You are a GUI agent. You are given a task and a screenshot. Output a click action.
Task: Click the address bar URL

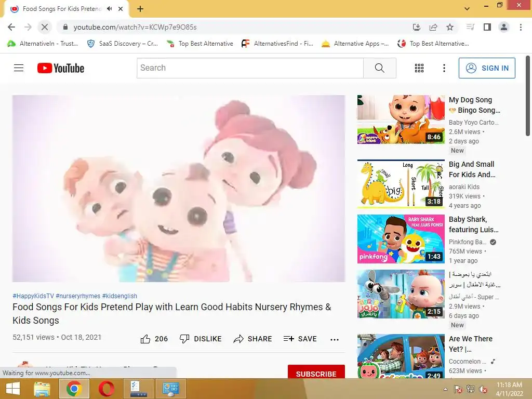(x=135, y=27)
